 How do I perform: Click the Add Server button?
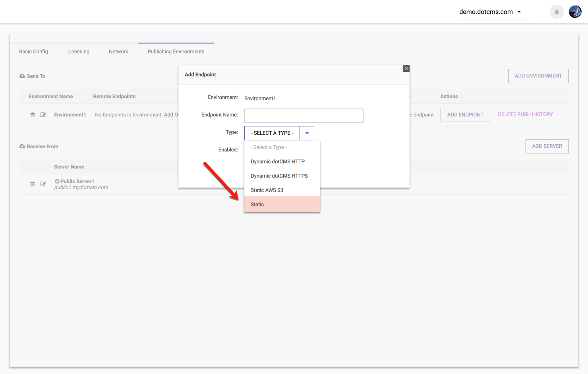tap(547, 146)
